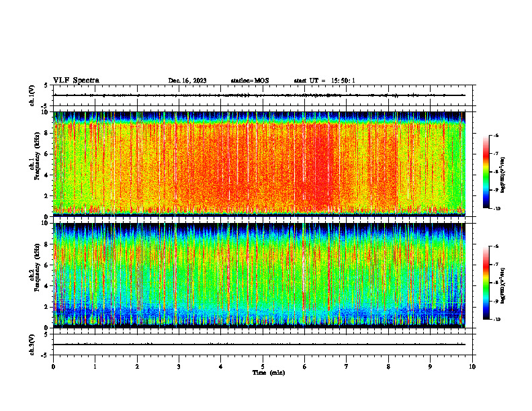Click the "start UT = 15:50: 1" text
Viewport: 532px width, 411px height.
click(x=324, y=81)
